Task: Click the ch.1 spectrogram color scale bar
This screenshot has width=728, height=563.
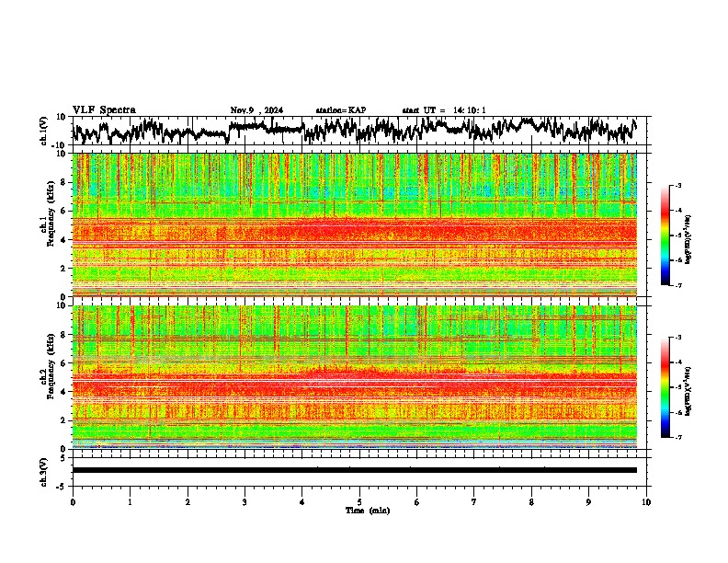Action: point(665,236)
